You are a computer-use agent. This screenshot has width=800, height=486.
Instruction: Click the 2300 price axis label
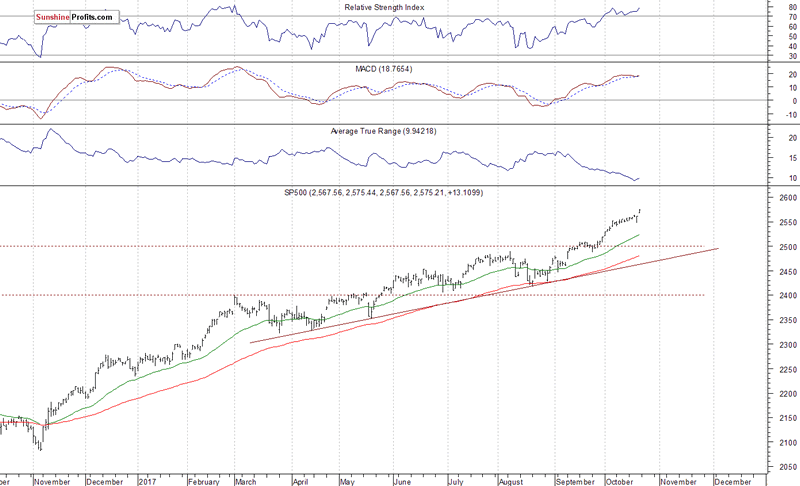point(788,345)
